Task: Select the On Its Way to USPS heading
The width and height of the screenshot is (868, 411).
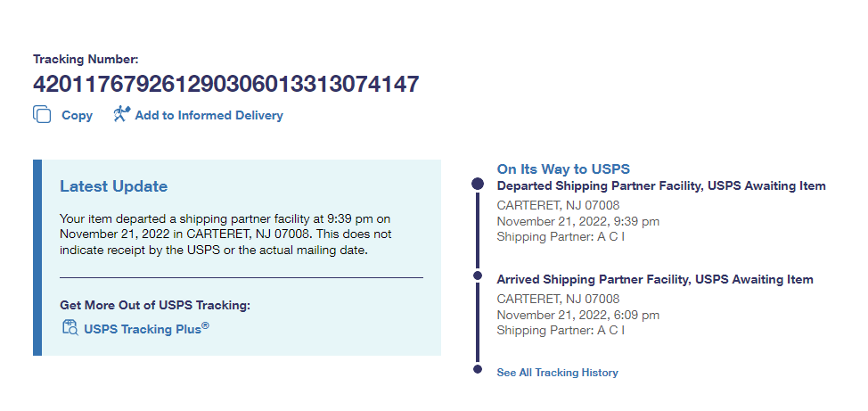Action: [563, 169]
